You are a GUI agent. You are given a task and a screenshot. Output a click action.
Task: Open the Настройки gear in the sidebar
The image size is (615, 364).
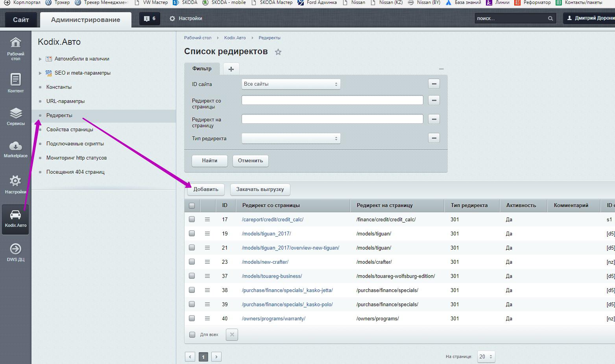[x=15, y=184]
